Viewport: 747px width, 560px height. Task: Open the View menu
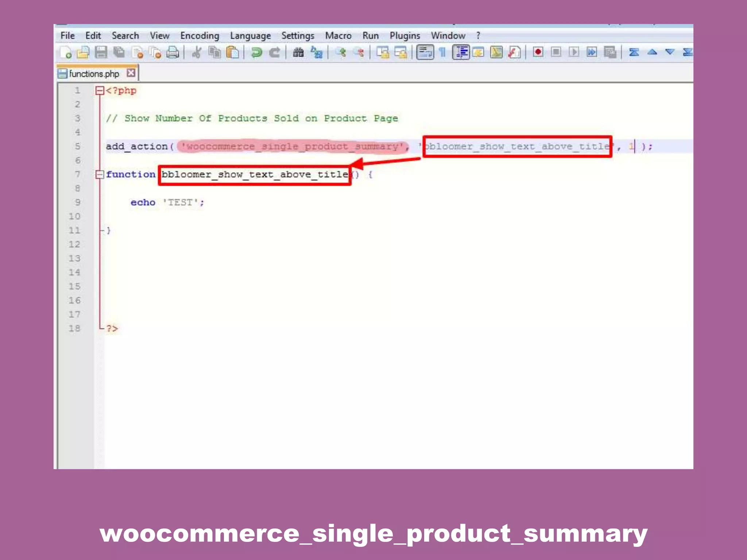click(160, 36)
